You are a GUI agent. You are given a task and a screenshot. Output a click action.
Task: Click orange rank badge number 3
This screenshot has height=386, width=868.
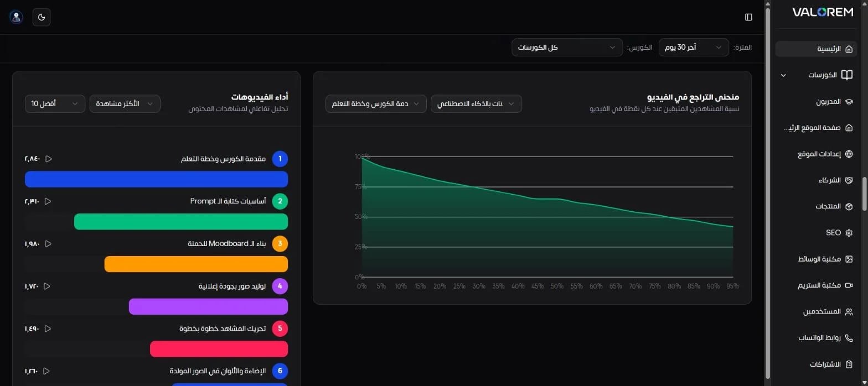click(280, 244)
